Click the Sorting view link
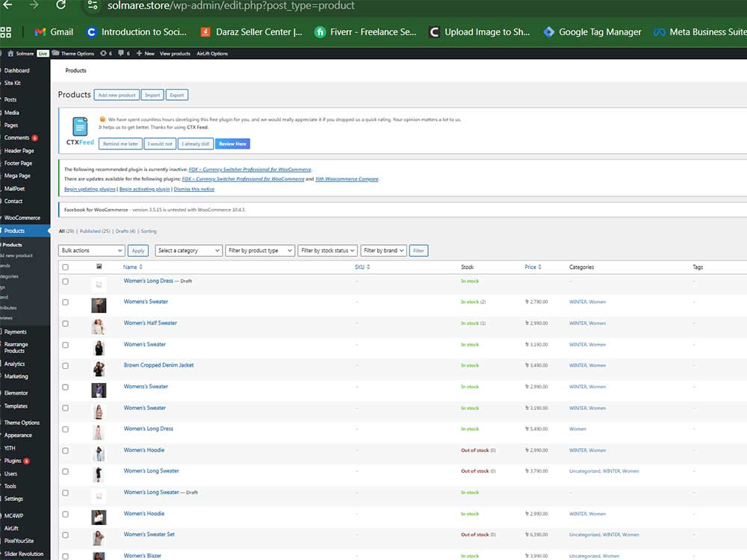This screenshot has width=747, height=560. [x=149, y=231]
